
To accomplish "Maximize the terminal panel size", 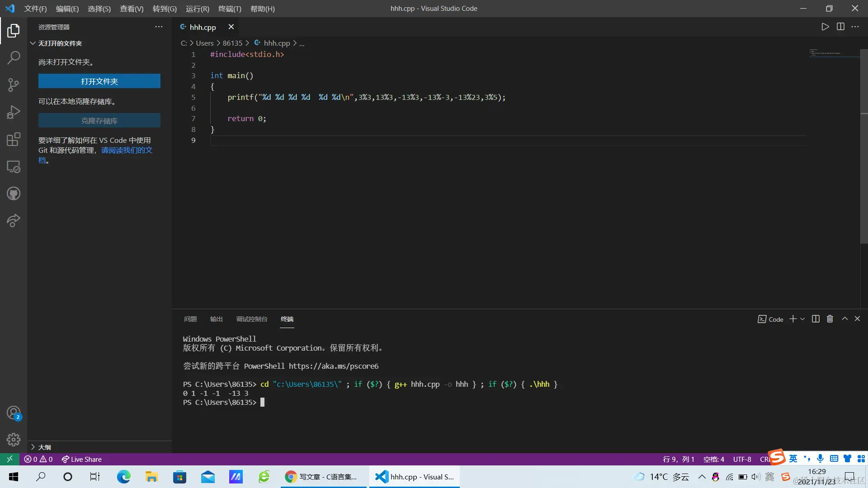I will click(844, 319).
